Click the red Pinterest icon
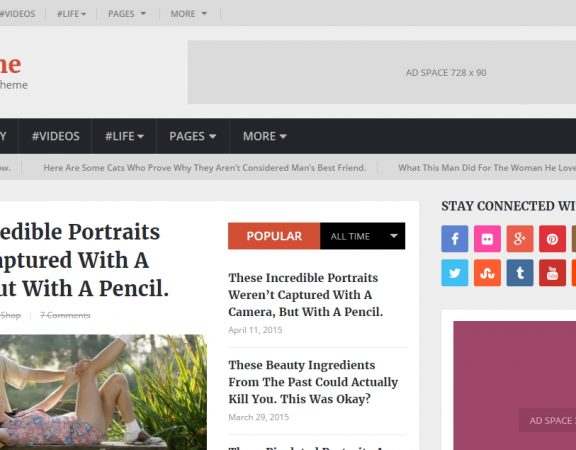The width and height of the screenshot is (576, 450). tap(552, 239)
